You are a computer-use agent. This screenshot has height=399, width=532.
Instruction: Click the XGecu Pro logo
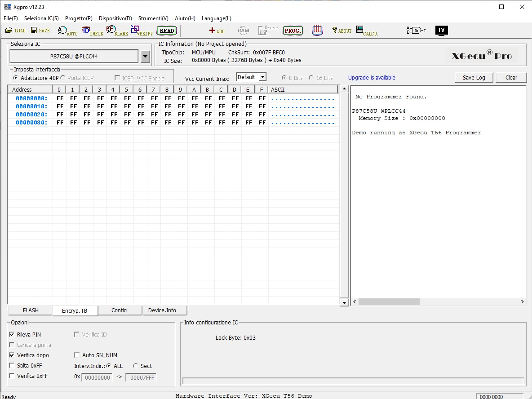[x=482, y=56]
